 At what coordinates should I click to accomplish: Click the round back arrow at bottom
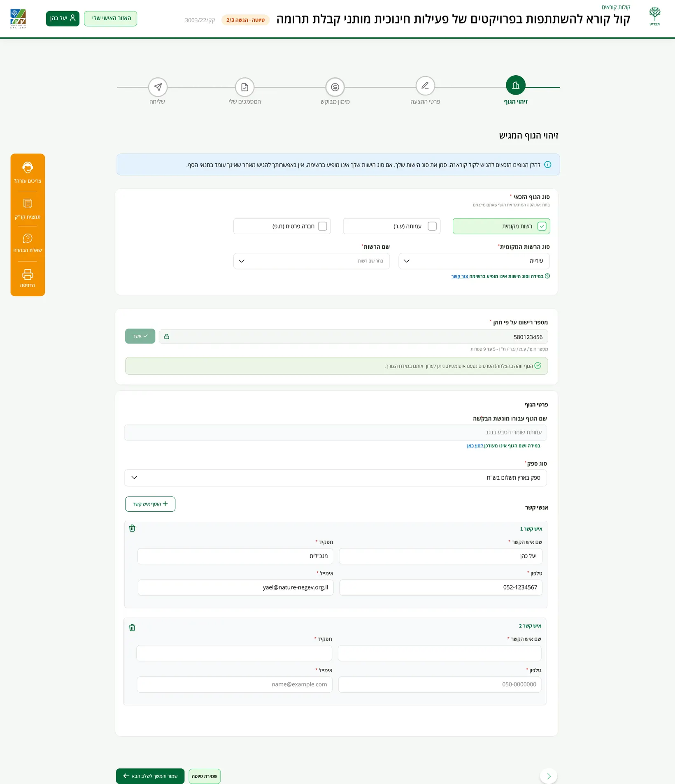549,776
